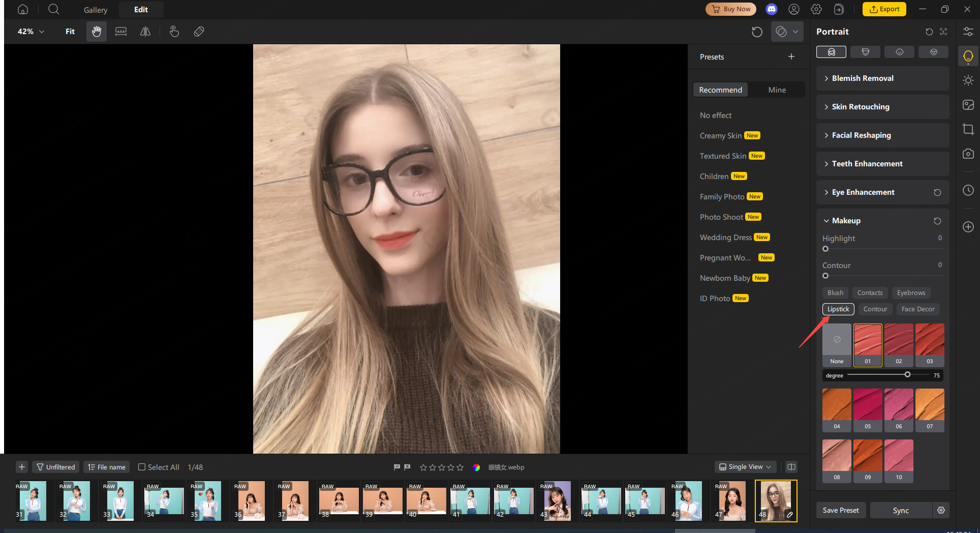Screen dimensions: 980x533
Task: Reset the Portrait panel adjustments
Action: coord(929,32)
